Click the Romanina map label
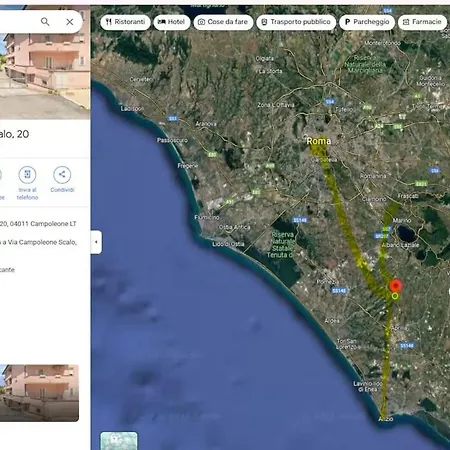The image size is (450, 450). pyautogui.click(x=373, y=176)
